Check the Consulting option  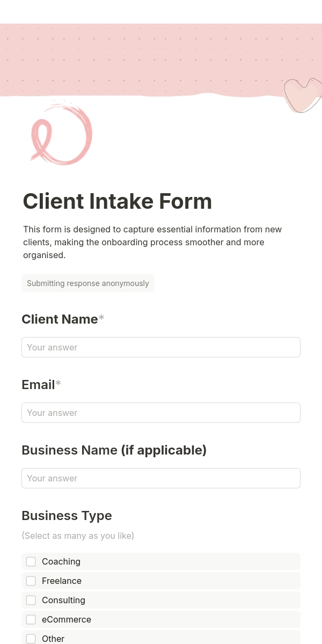[x=31, y=600]
